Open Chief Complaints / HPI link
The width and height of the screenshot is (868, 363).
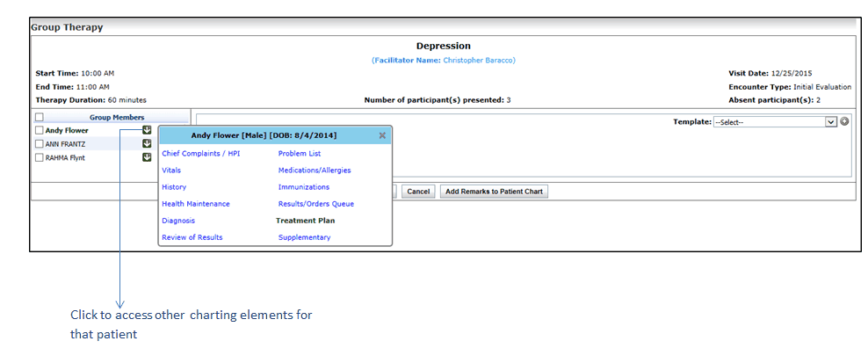click(200, 154)
